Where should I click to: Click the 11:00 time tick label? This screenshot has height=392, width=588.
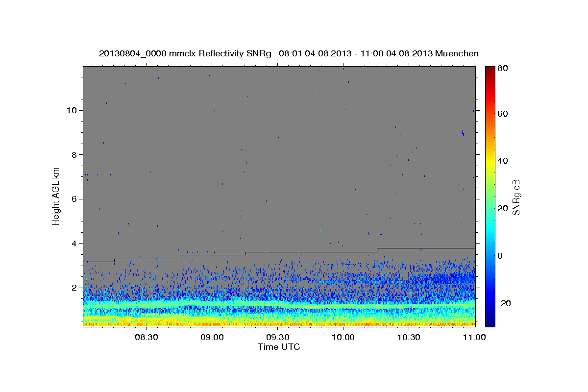coord(474,338)
